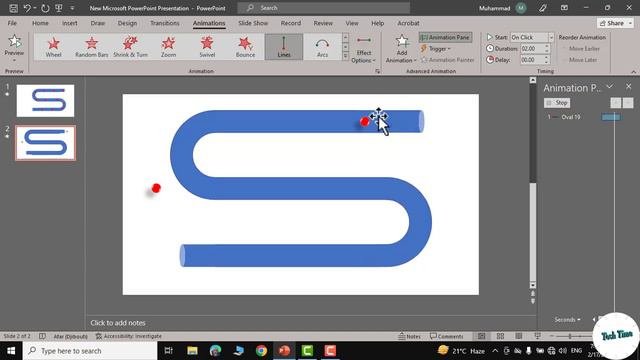Switch to Normal view in status bar
Viewport: 640px width, 360px height.
[482, 336]
